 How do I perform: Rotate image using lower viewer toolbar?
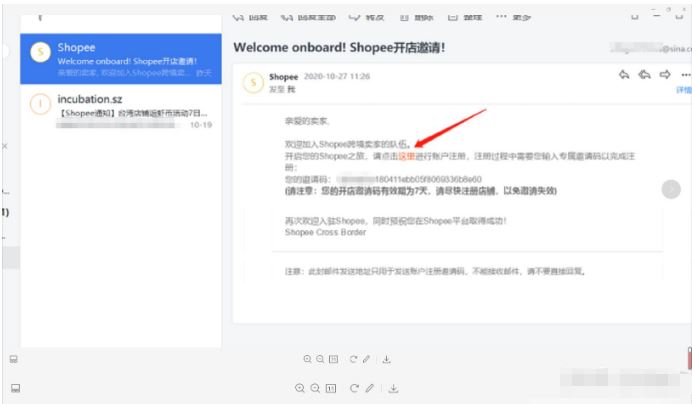354,388
